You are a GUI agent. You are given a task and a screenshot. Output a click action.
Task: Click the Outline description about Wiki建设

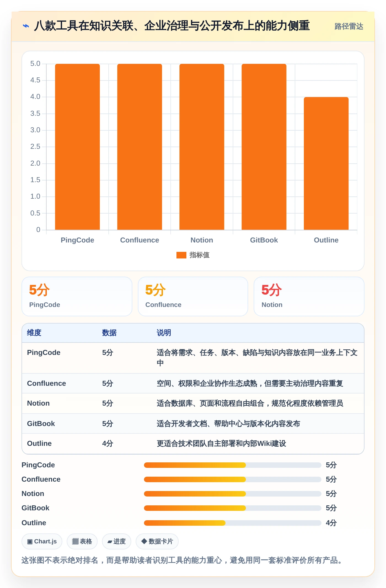pyautogui.click(x=221, y=444)
